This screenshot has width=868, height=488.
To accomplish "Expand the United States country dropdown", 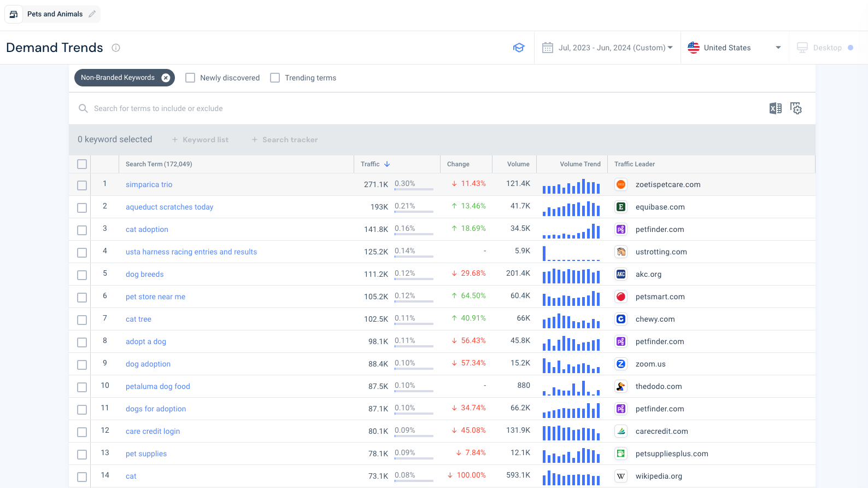I will pyautogui.click(x=734, y=48).
